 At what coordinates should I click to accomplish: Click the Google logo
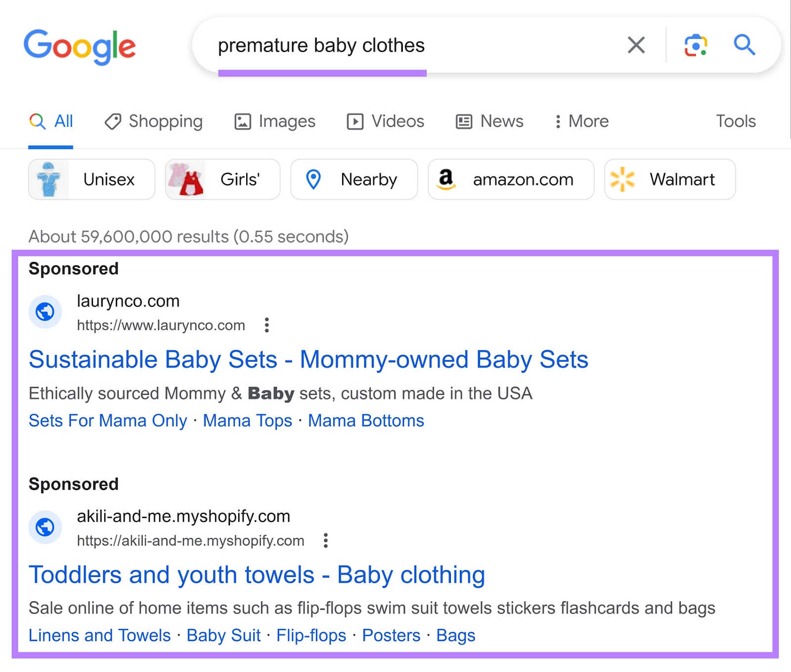click(x=80, y=45)
